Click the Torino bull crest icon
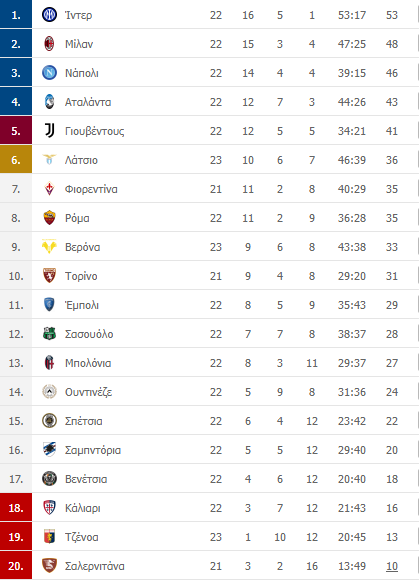 [49, 276]
